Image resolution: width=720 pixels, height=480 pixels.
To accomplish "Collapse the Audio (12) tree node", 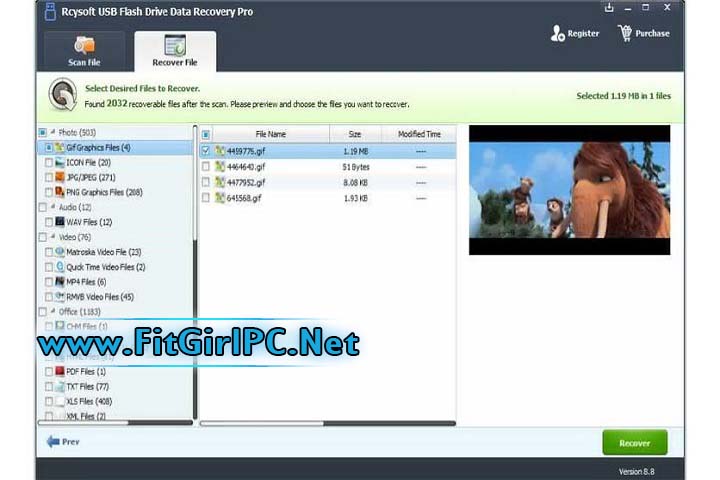I will (52, 207).
